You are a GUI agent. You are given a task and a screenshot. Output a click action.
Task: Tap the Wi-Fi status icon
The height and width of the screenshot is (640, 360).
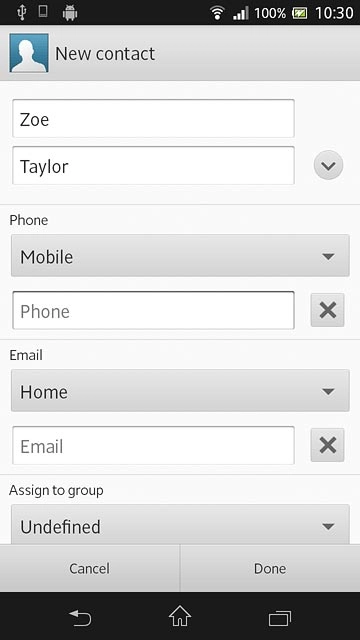pyautogui.click(x=218, y=13)
